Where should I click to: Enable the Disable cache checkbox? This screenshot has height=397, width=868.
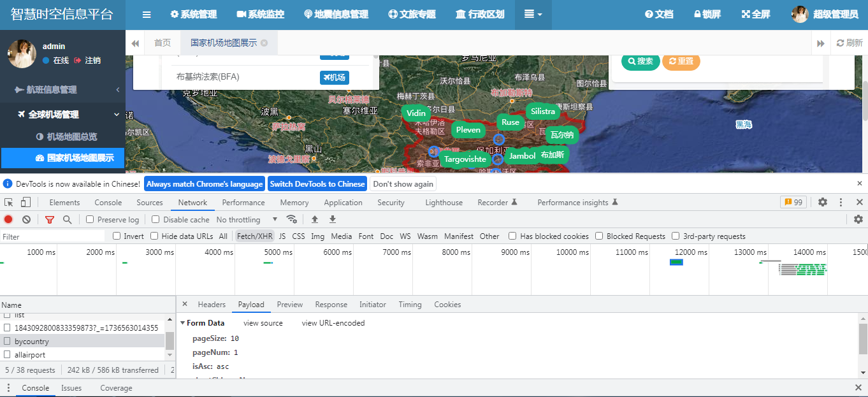tap(156, 219)
